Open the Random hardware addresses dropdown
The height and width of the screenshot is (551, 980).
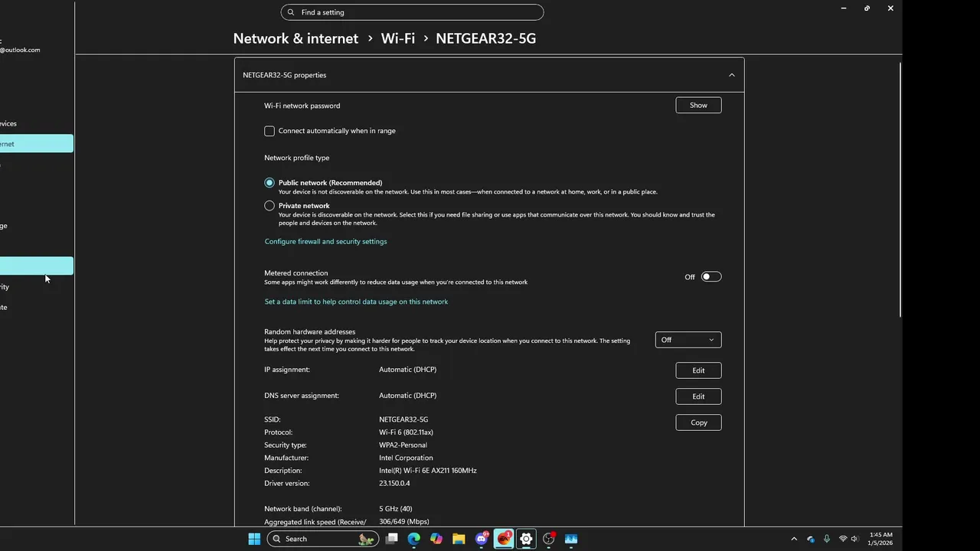pyautogui.click(x=688, y=340)
